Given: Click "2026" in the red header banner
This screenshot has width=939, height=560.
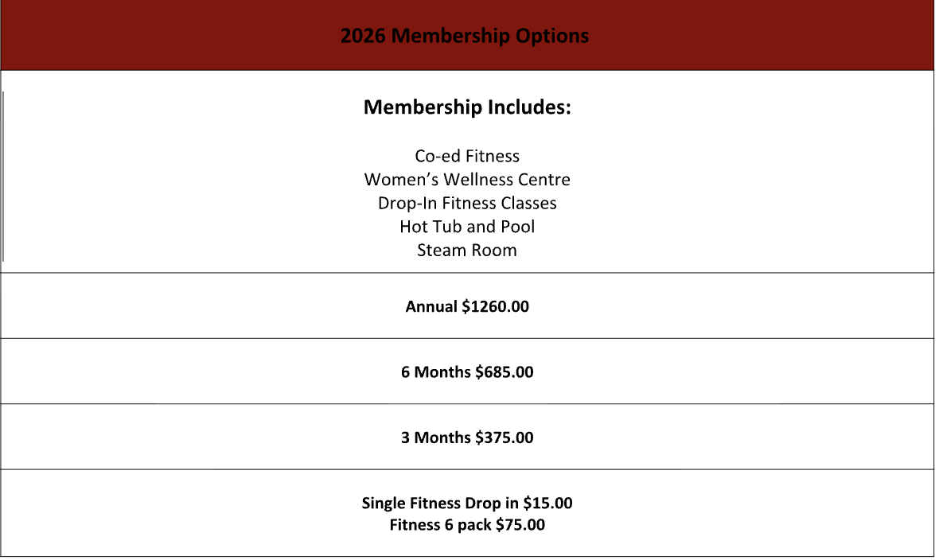Looking at the screenshot, I should click(x=364, y=37).
